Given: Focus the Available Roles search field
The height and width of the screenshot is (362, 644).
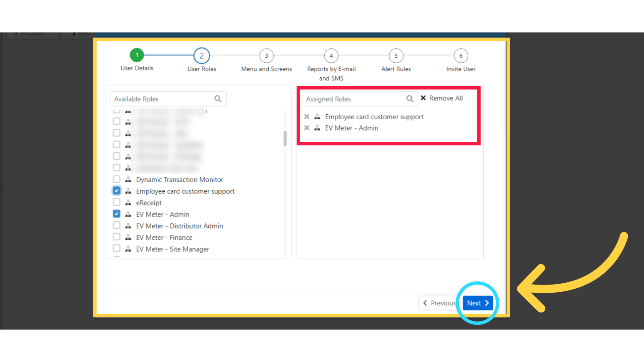Looking at the screenshot, I should click(x=168, y=99).
